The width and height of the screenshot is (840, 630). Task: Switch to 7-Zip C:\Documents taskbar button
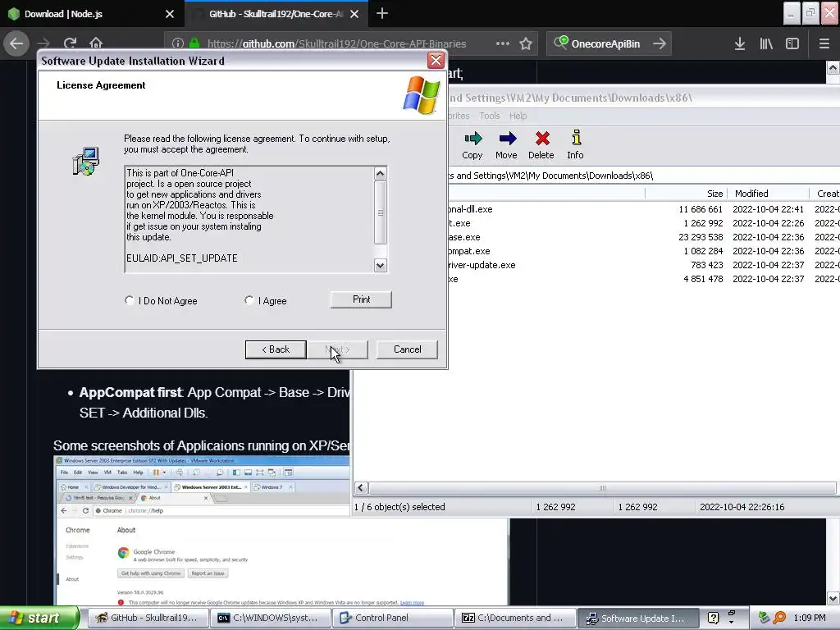point(514,618)
